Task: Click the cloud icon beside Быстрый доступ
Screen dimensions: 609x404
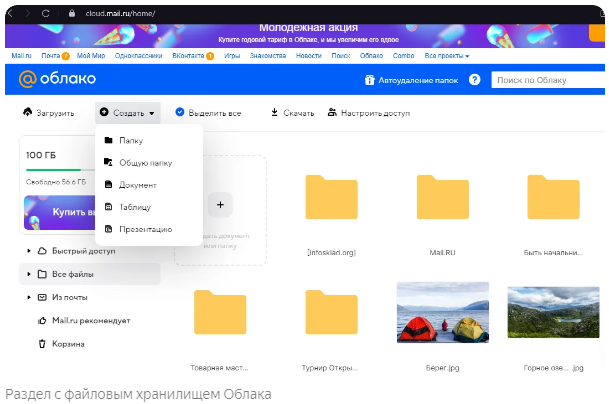Action: pyautogui.click(x=42, y=251)
